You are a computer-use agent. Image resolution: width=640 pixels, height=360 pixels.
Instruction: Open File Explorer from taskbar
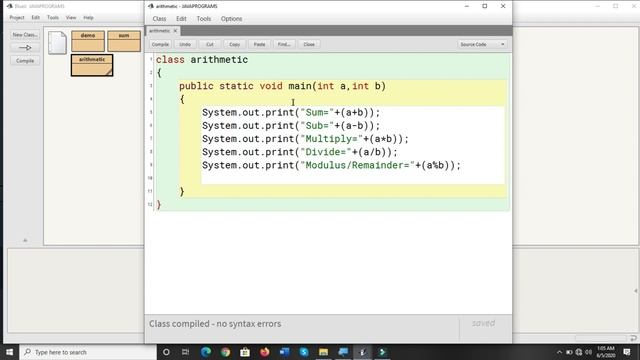(323, 352)
